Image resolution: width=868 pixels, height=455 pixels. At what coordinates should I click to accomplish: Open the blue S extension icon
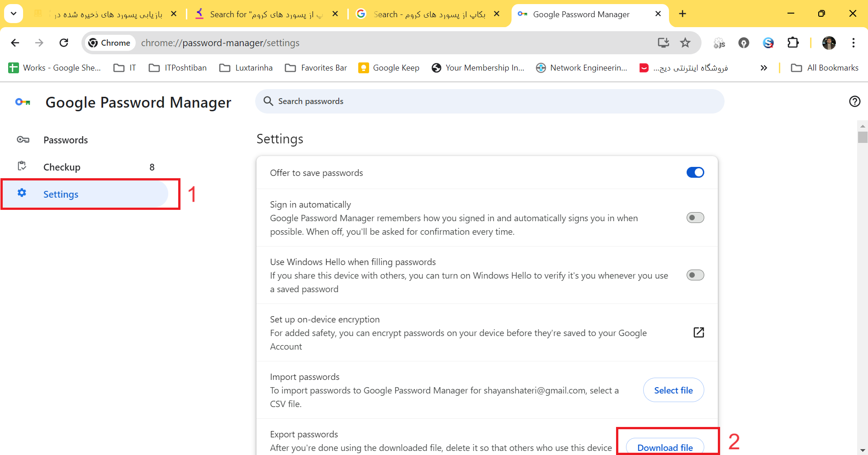pos(768,43)
